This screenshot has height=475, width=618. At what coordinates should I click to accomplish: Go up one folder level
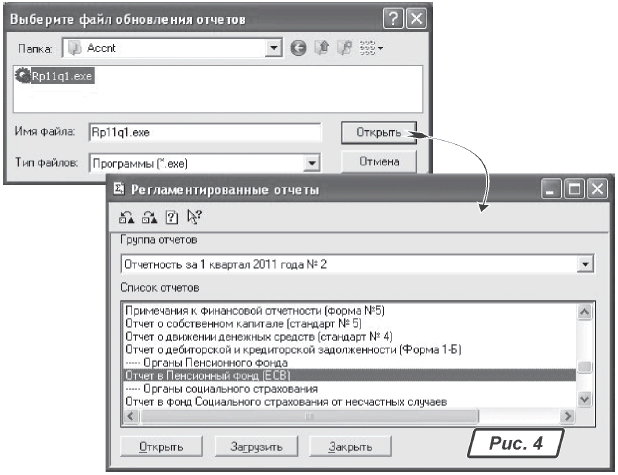coord(321,47)
